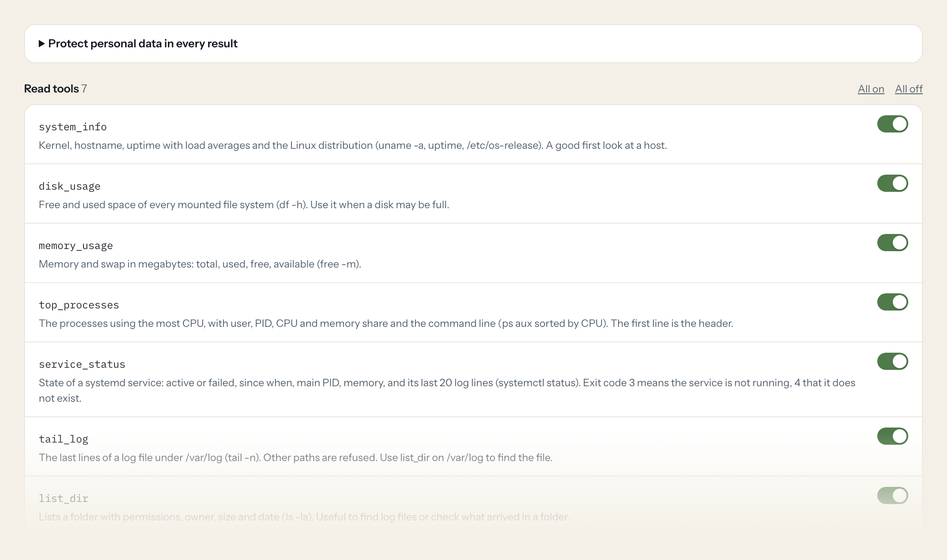Disable the tail_log tool switch
947x560 pixels.
893,436
